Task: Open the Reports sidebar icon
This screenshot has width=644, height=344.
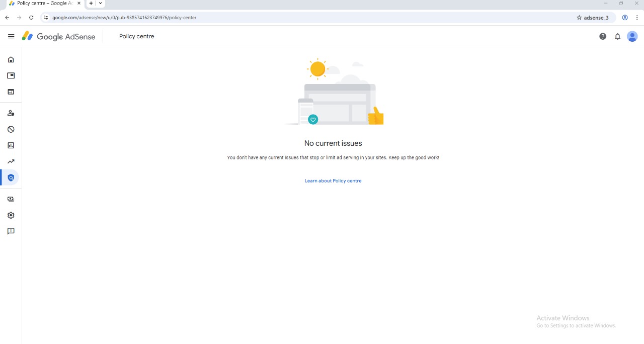Action: coord(11,145)
